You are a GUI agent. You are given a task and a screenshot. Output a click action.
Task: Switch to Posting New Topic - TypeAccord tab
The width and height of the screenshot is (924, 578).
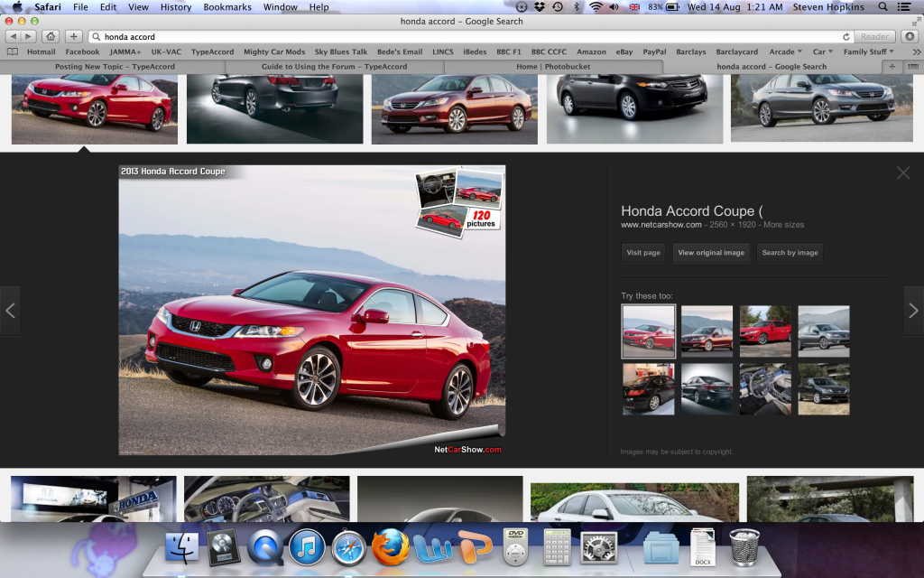(115, 67)
